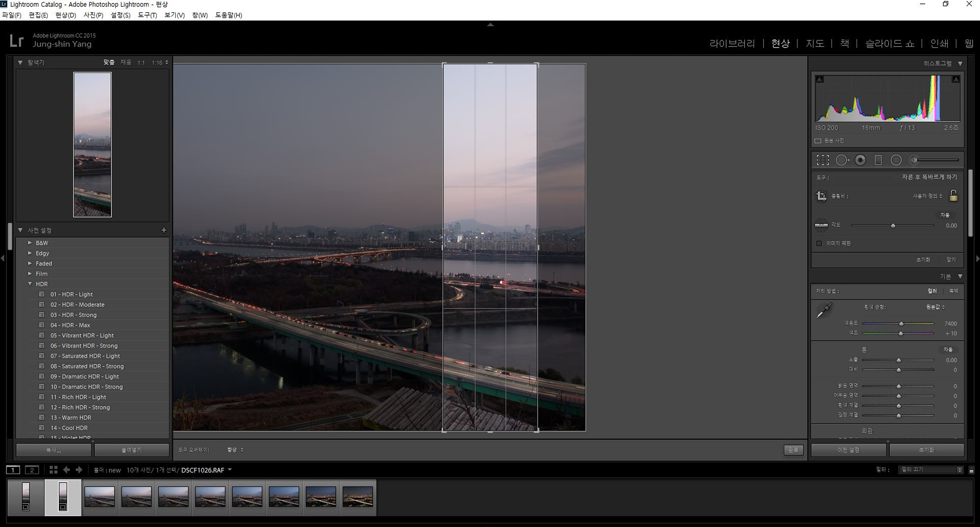Choose the Radial Filter tool
The height and width of the screenshot is (527, 980).
click(x=896, y=160)
